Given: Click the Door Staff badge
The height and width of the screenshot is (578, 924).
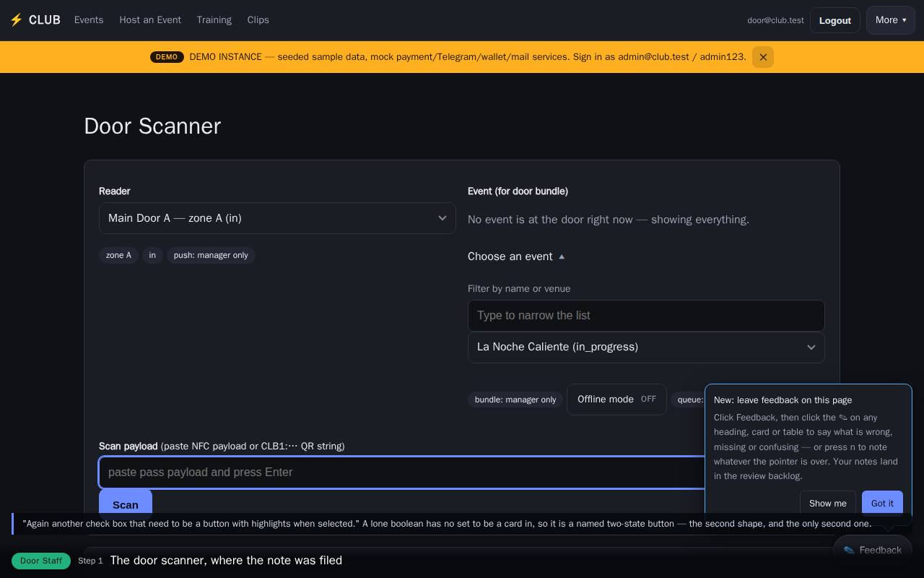Looking at the screenshot, I should pyautogui.click(x=41, y=561).
